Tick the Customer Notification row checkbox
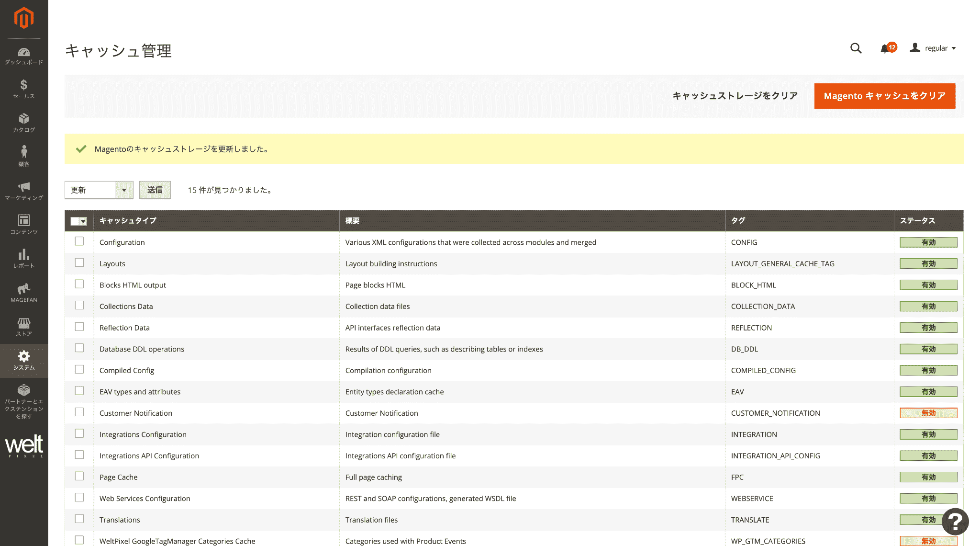Image resolution: width=980 pixels, height=546 pixels. [79, 412]
